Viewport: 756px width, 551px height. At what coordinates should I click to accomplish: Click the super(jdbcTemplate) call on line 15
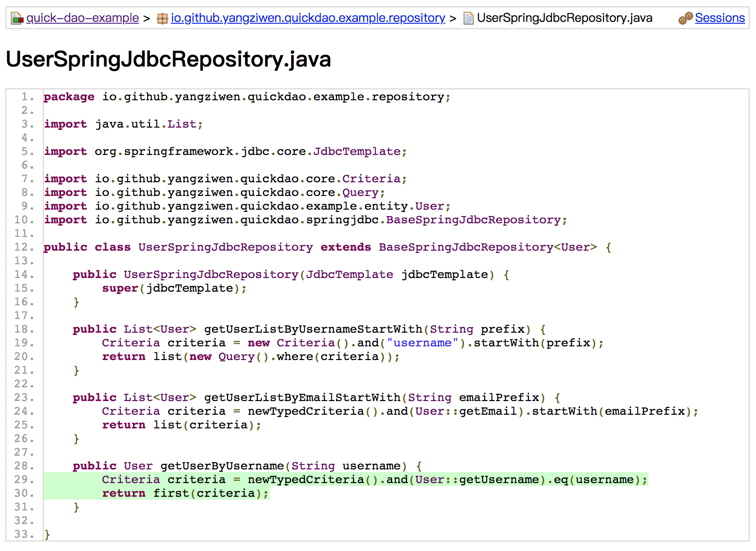(174, 288)
